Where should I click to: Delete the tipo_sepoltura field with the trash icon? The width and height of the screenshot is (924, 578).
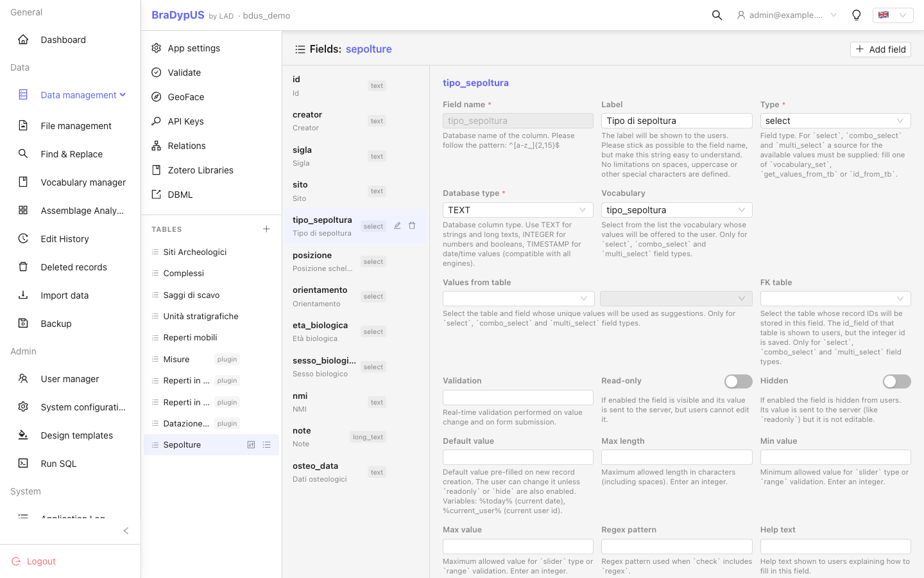tap(412, 226)
